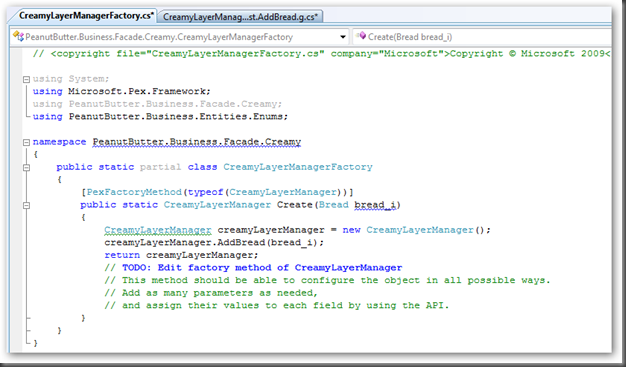Click the underlined bread_i parameter
This screenshot has height=367, width=626.
pyautogui.click(x=375, y=205)
